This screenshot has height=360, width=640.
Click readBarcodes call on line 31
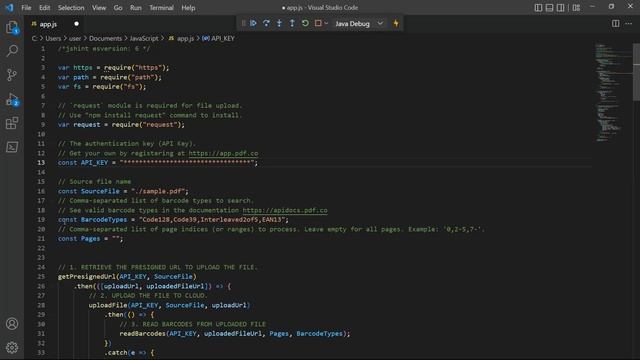point(142,334)
